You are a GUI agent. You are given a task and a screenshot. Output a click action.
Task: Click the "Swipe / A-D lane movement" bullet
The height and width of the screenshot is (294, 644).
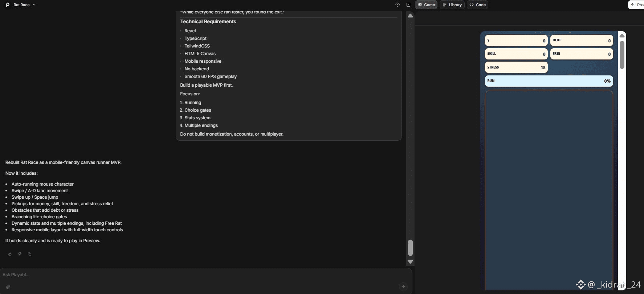[40, 191]
